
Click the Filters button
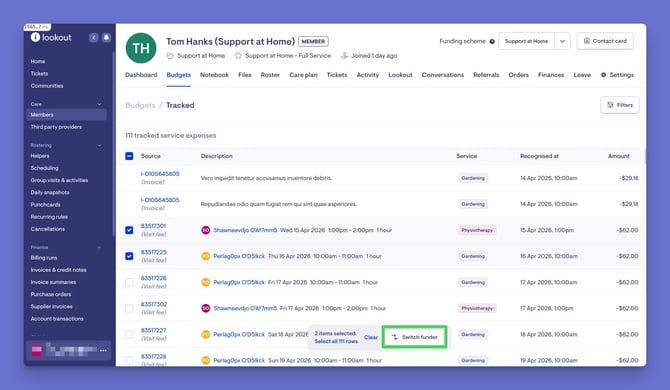point(620,105)
